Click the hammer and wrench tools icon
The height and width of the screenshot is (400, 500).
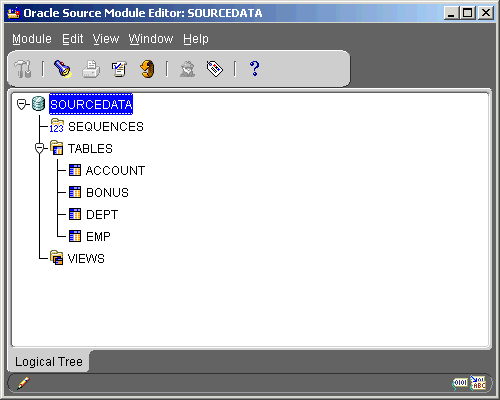click(x=23, y=69)
